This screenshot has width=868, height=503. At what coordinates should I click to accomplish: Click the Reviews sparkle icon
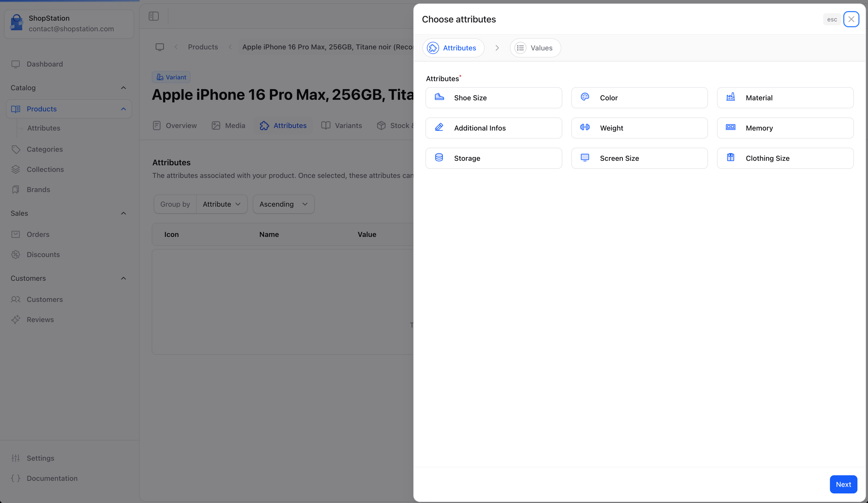point(15,319)
